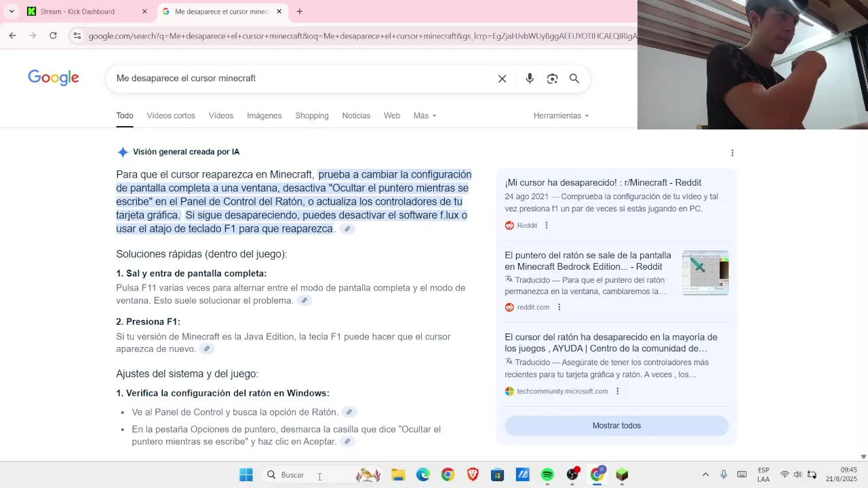Click heading '2. Presiona F1:'
Screen dimensions: 868x488
pyautogui.click(x=148, y=322)
